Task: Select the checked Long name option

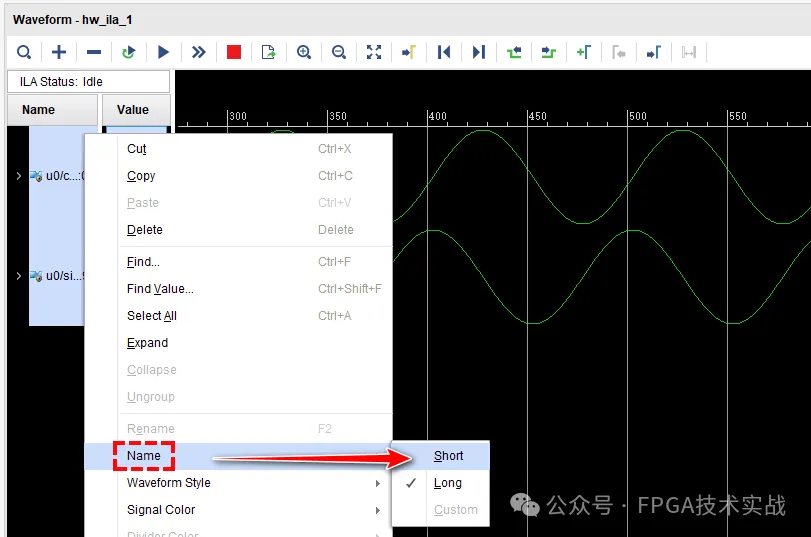Action: pos(447,483)
